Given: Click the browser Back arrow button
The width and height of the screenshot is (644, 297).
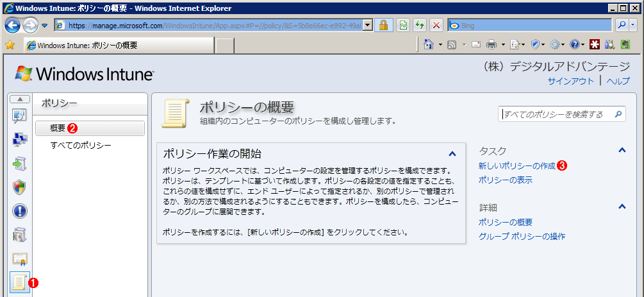Looking at the screenshot, I should (x=13, y=26).
